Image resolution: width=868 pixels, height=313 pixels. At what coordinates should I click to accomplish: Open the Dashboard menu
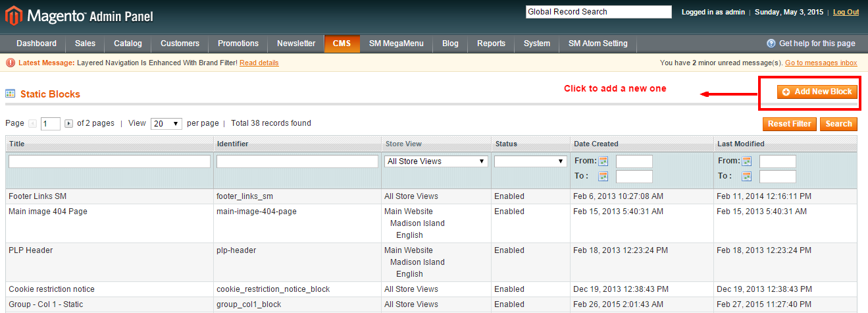click(36, 43)
